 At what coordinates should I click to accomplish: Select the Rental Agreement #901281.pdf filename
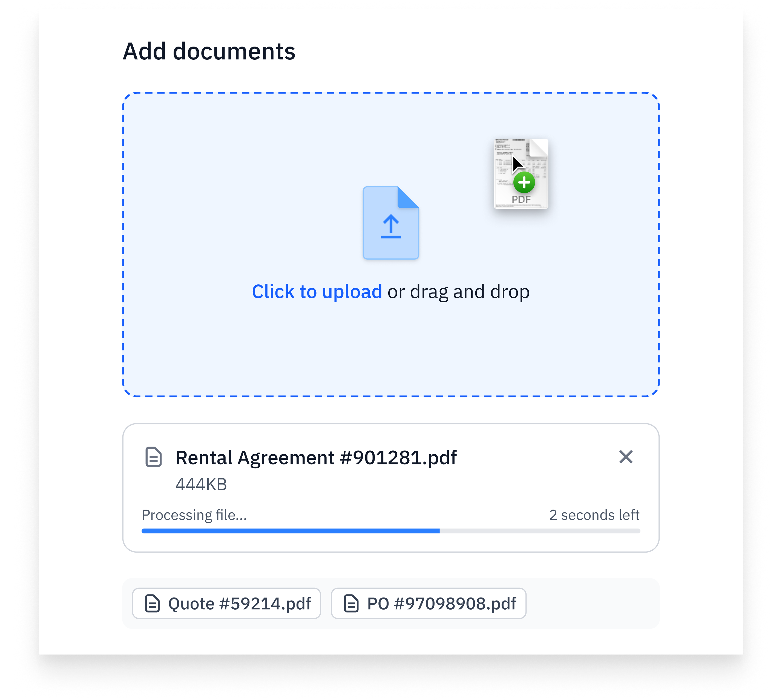[316, 458]
